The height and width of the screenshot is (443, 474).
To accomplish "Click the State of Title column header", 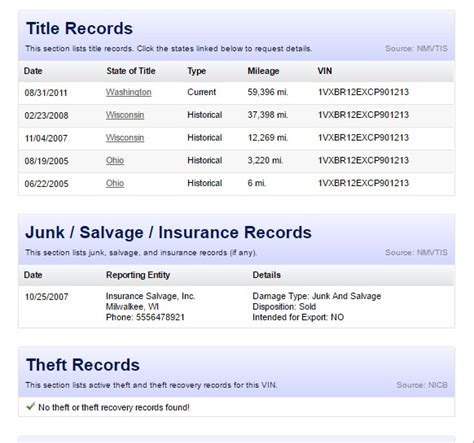I will point(131,71).
